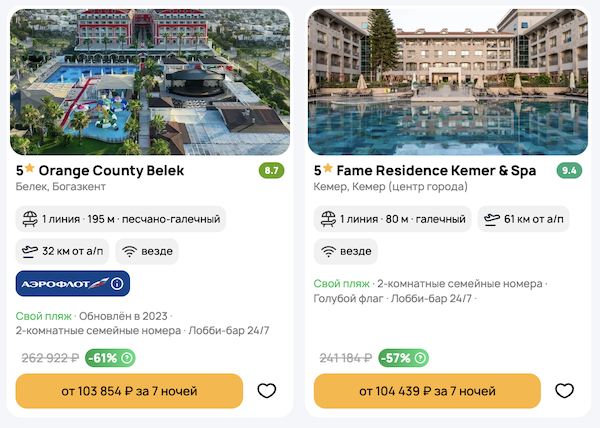
Task: Click the Aeroflot airline badge
Action: click(x=65, y=285)
